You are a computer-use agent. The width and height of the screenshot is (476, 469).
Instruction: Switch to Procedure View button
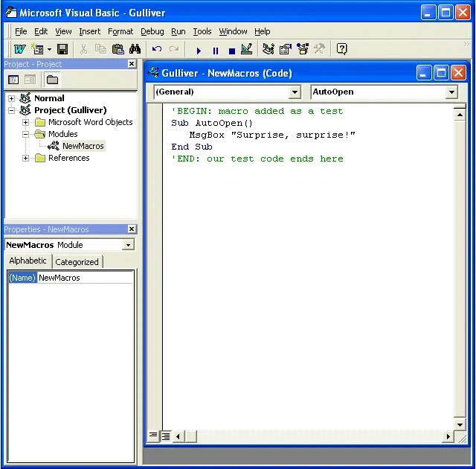(153, 436)
